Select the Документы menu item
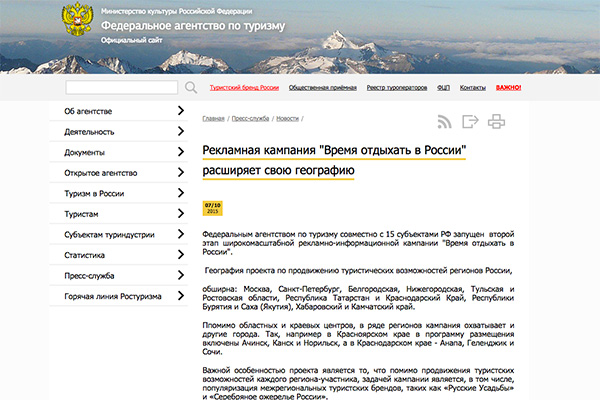 pos(119,152)
